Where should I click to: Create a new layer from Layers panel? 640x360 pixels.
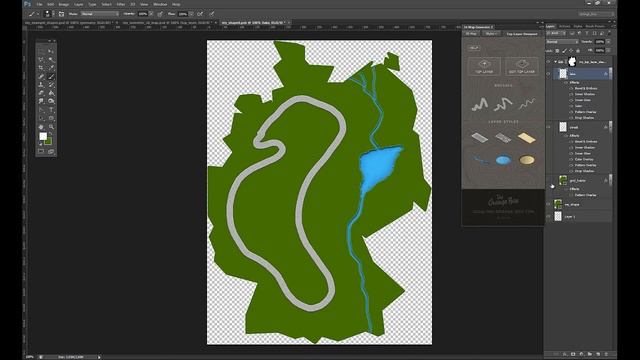[x=598, y=354]
